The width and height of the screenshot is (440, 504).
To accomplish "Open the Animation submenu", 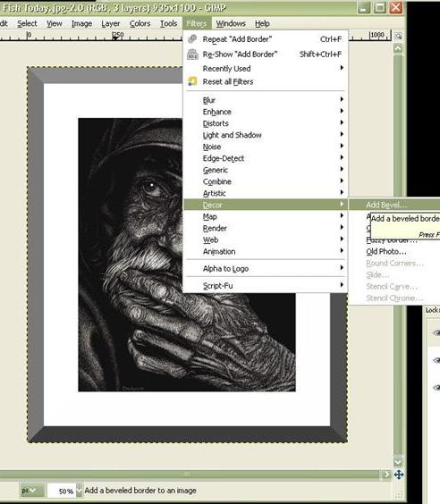I will 266,251.
